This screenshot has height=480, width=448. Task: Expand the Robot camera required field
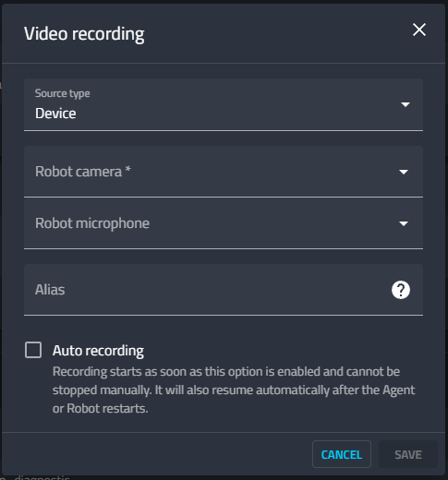coord(224,172)
